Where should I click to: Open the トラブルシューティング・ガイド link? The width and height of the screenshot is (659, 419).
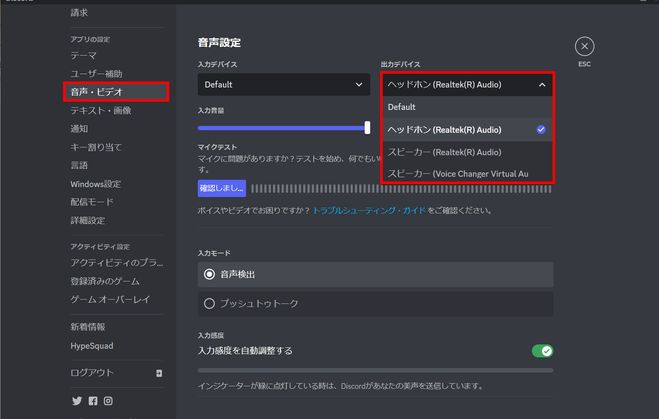[x=369, y=211]
